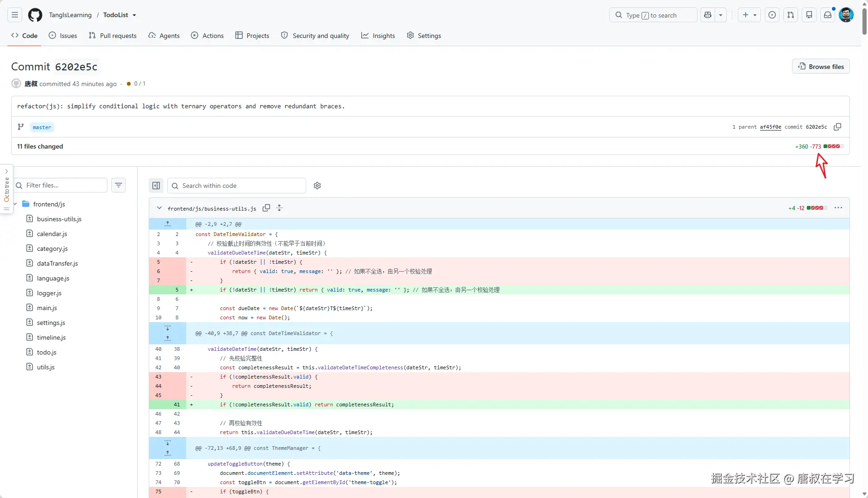Image resolution: width=868 pixels, height=498 pixels.
Task: Switch to the Agents tab
Action: click(x=164, y=36)
